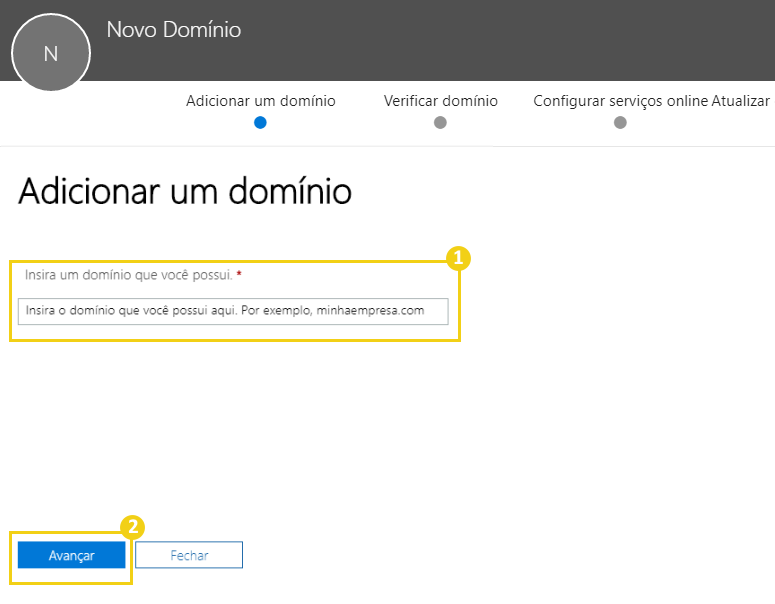Screen dimensions: 775x604
Task: Switch to the Verificar domínio step
Action: [440, 101]
